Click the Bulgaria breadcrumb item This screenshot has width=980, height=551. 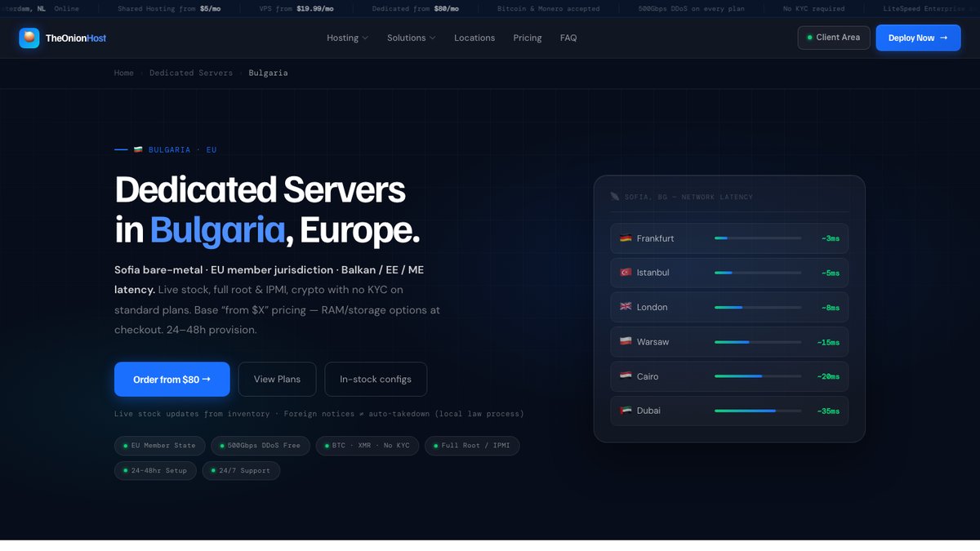pos(268,73)
